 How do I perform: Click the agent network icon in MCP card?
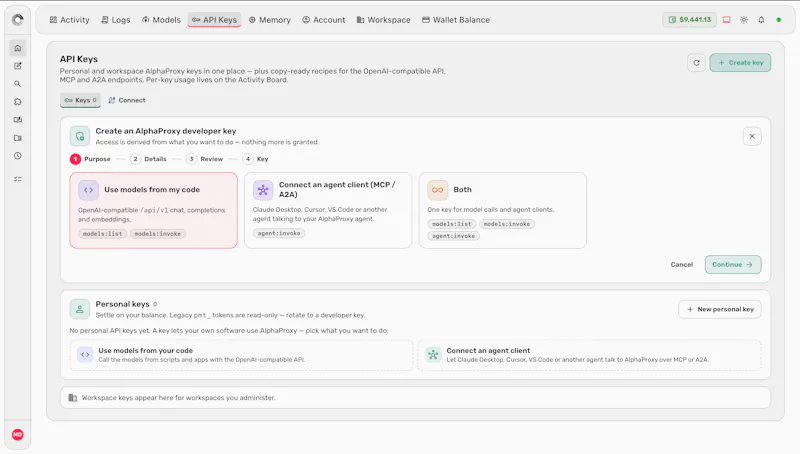click(x=263, y=190)
